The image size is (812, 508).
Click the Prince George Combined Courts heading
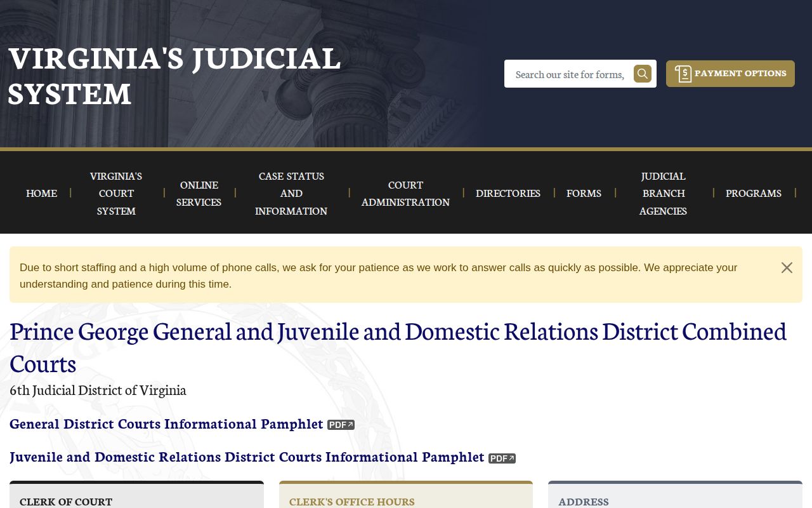click(x=398, y=347)
